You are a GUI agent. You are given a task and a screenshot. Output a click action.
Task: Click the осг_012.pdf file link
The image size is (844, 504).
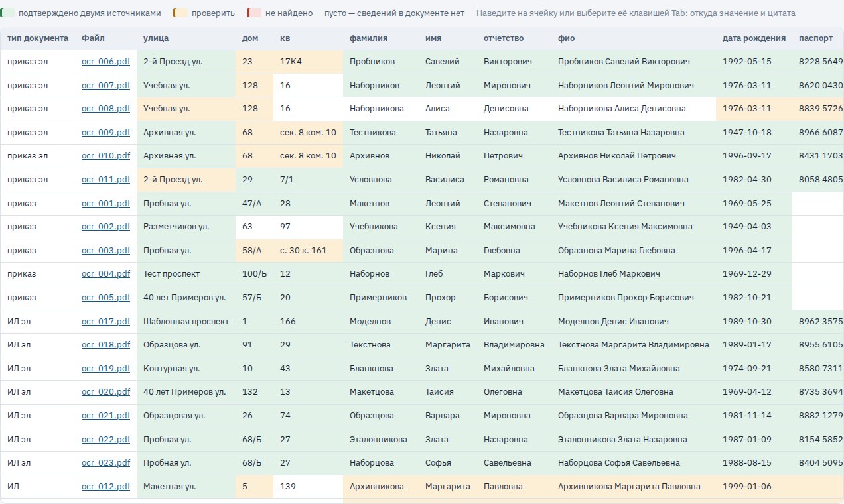(106, 487)
